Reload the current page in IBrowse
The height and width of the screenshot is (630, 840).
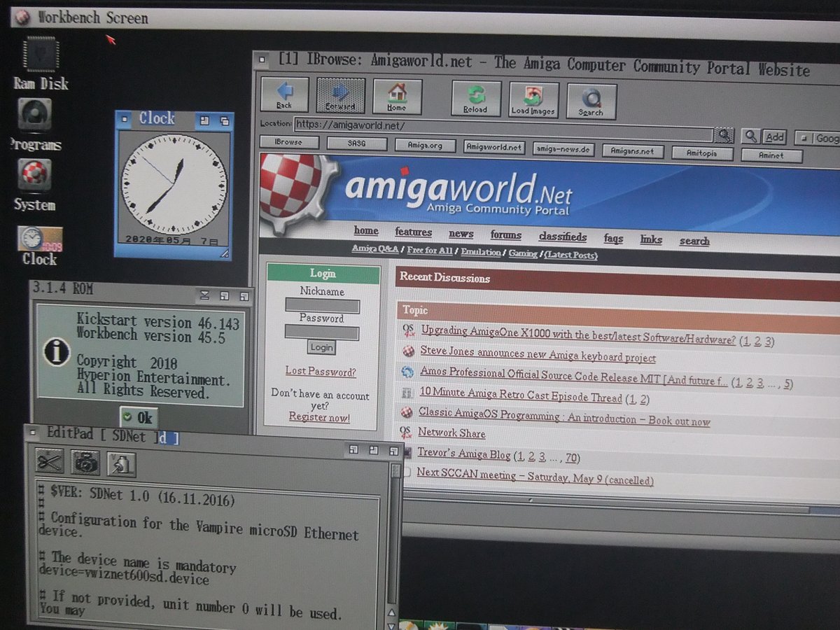[x=476, y=99]
